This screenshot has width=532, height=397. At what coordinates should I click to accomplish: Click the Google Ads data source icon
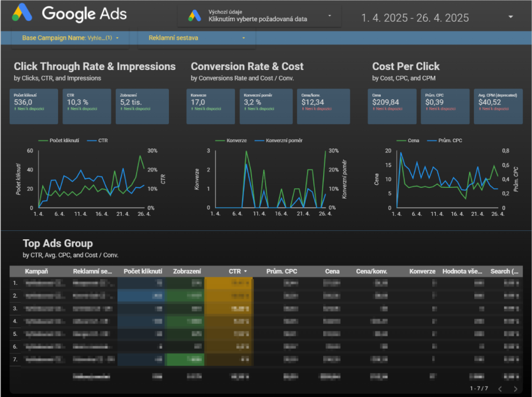(195, 16)
